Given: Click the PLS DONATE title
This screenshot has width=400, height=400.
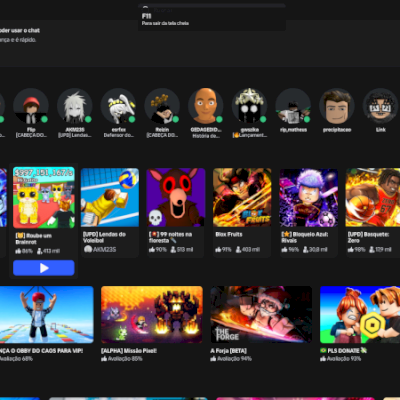Looking at the screenshot, I should pos(343,351).
